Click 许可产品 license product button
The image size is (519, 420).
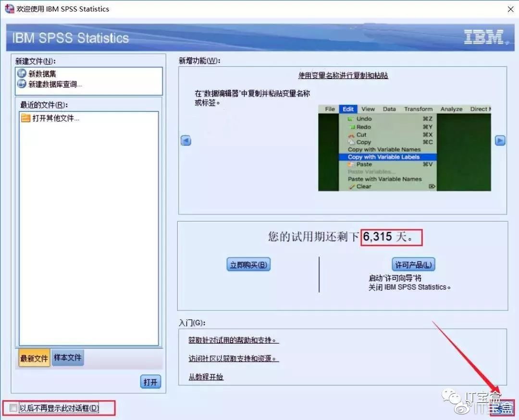point(413,264)
